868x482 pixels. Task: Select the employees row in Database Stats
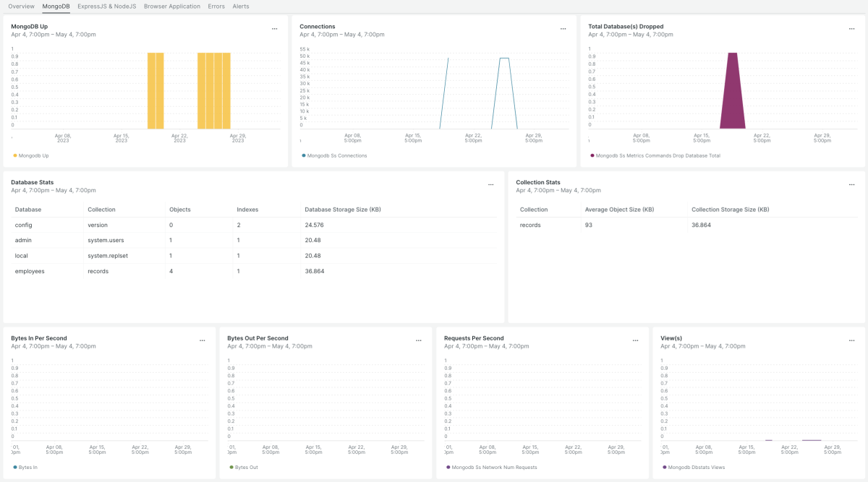click(x=30, y=271)
